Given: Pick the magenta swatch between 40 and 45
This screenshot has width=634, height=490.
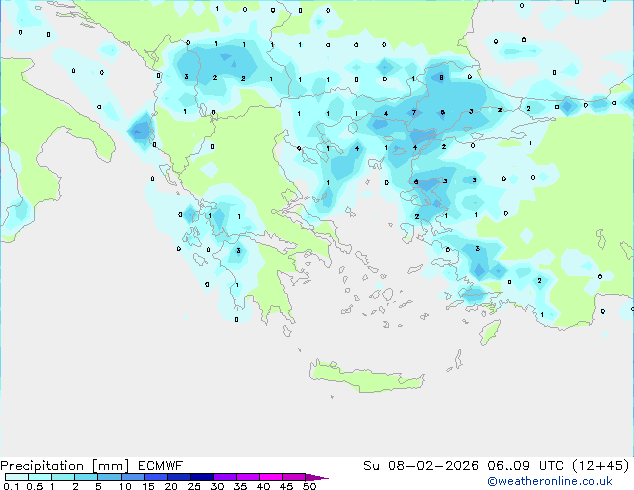Looking at the screenshot, I should coord(271,477).
